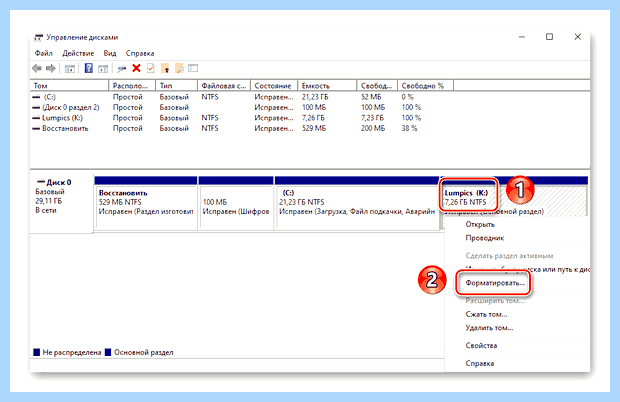Sort by the Состояние column header

point(274,86)
